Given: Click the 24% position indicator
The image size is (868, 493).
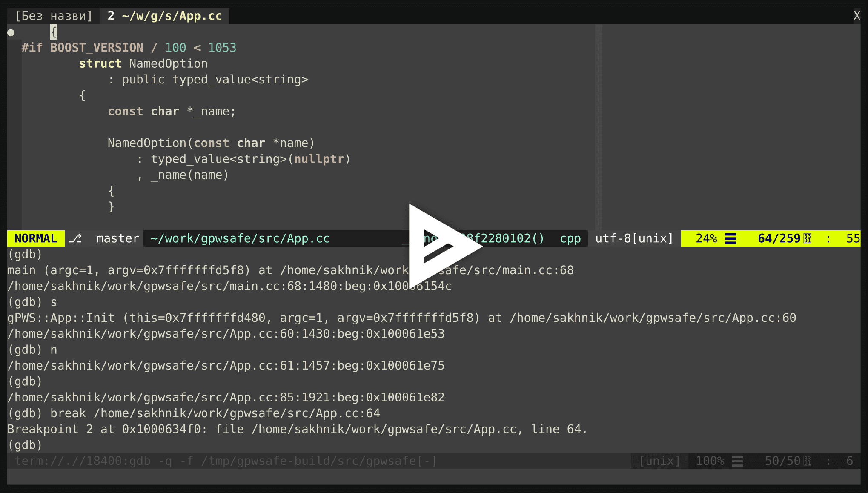Looking at the screenshot, I should (706, 238).
